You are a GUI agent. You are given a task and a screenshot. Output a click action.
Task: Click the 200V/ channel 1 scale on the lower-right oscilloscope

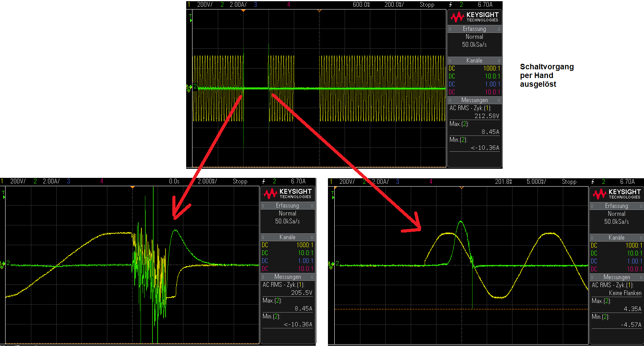coord(347,182)
